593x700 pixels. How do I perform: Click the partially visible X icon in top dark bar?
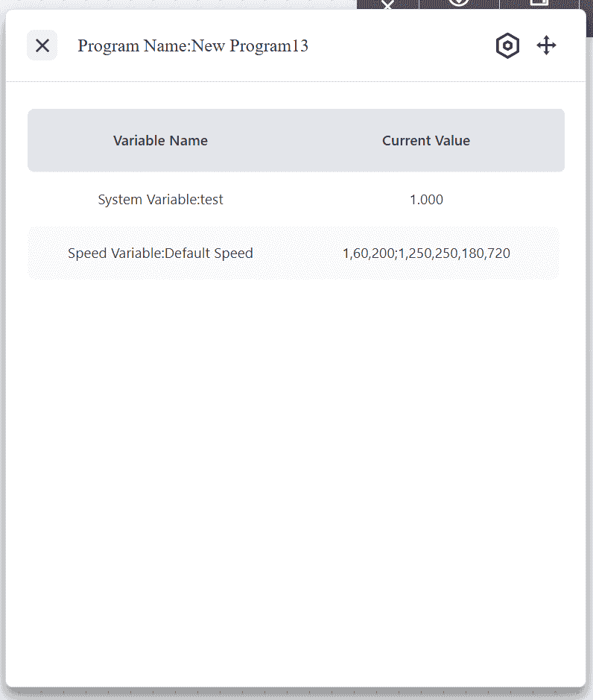click(x=387, y=4)
